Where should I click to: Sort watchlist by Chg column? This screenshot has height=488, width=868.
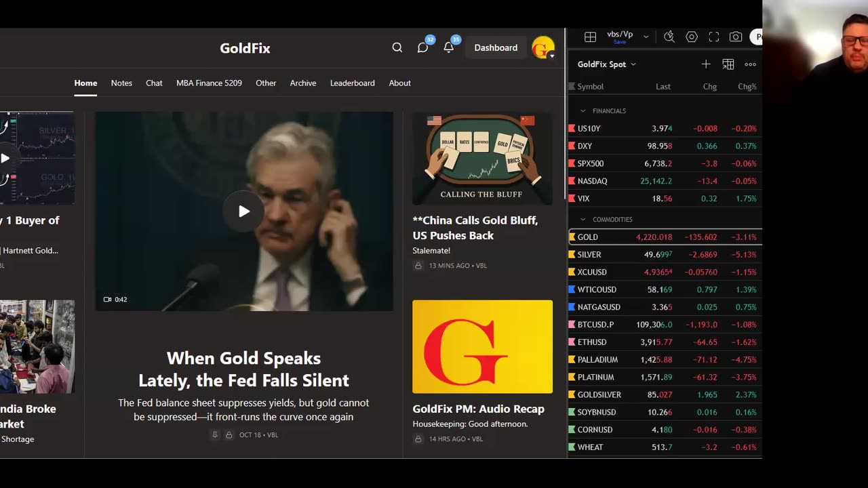710,87
